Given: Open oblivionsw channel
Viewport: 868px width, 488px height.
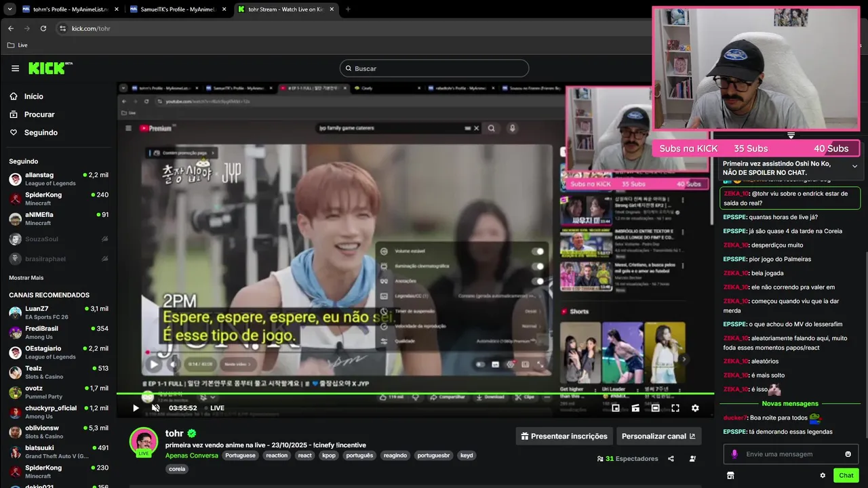Looking at the screenshot, I should 58,432.
